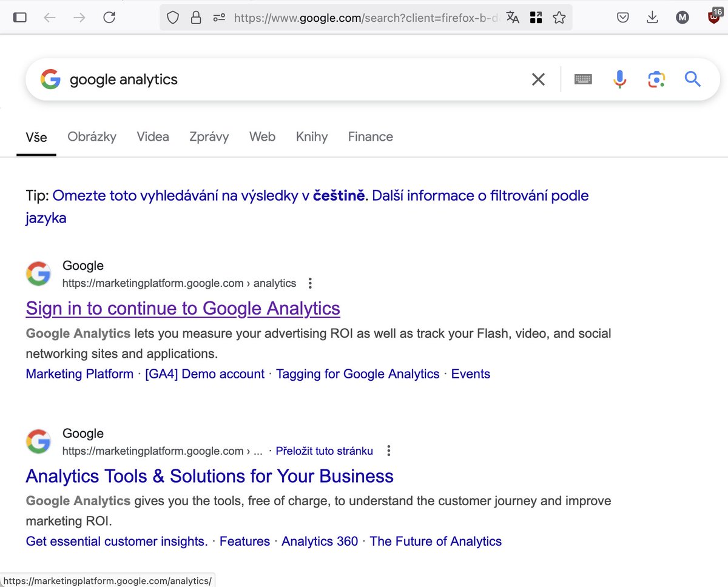Search by image with Google Lens

pos(656,79)
